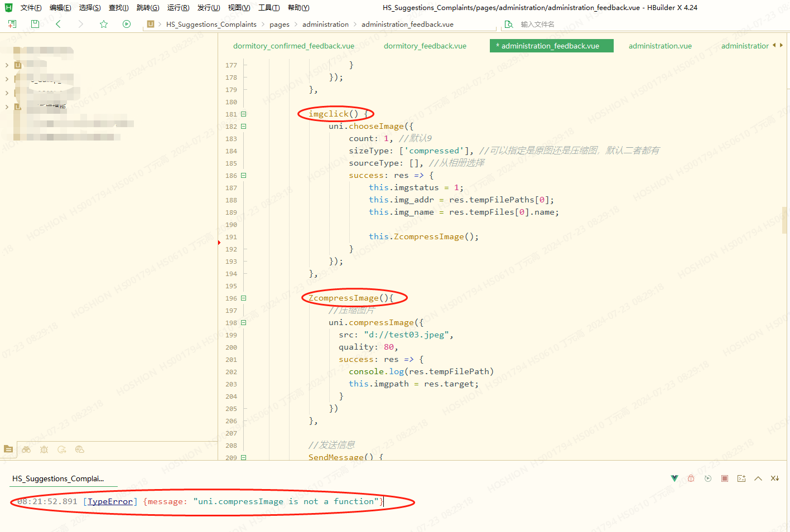Open the 编辑(E) menu
Screen dimensions: 790x532
coord(60,8)
